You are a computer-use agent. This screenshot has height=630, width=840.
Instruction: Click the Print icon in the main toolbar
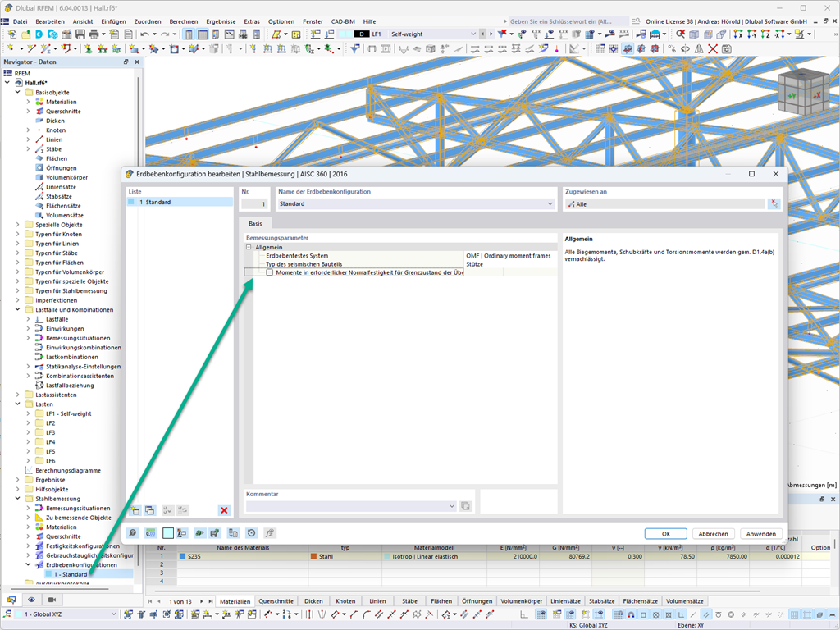click(94, 34)
